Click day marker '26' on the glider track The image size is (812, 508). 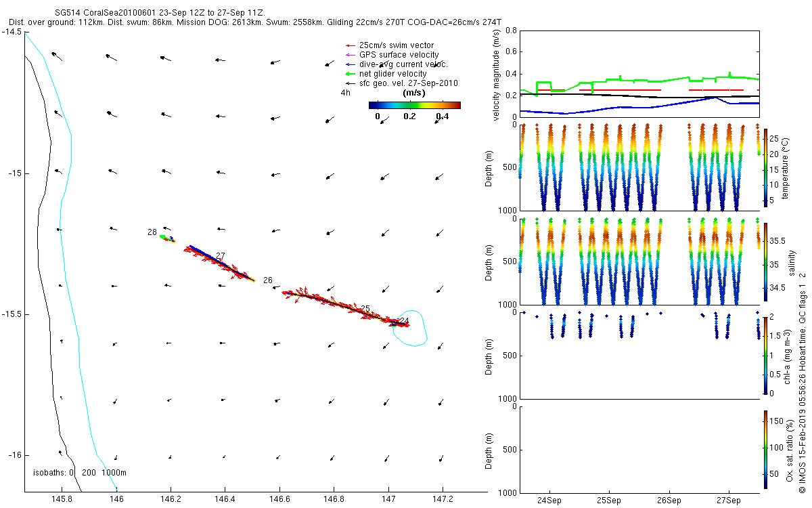[x=268, y=280]
